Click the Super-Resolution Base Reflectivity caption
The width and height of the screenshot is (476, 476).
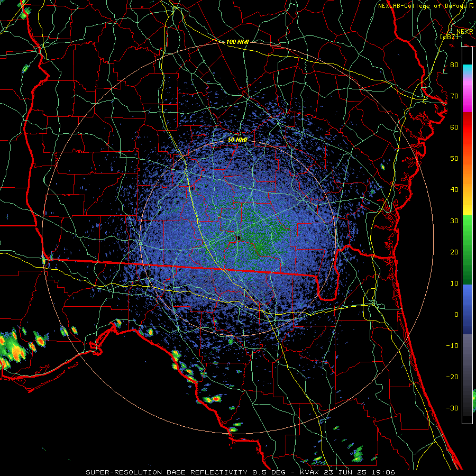pyautogui.click(x=240, y=472)
